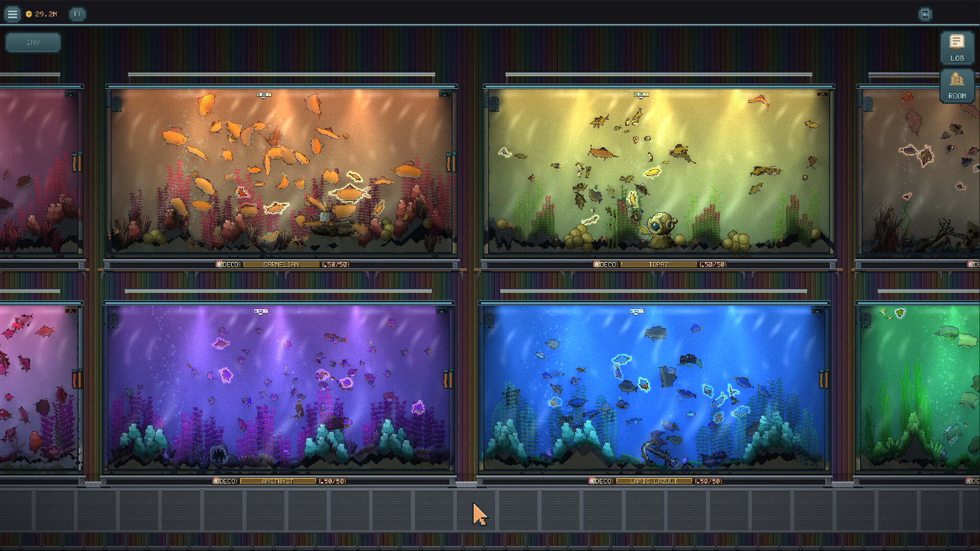Open the INV inventory panel
Screen dimensions: 980x551
click(33, 43)
